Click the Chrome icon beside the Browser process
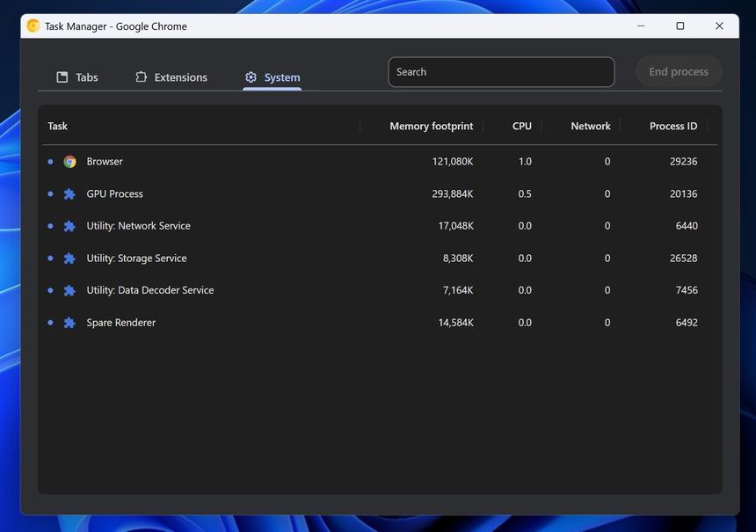The width and height of the screenshot is (756, 532). (69, 161)
